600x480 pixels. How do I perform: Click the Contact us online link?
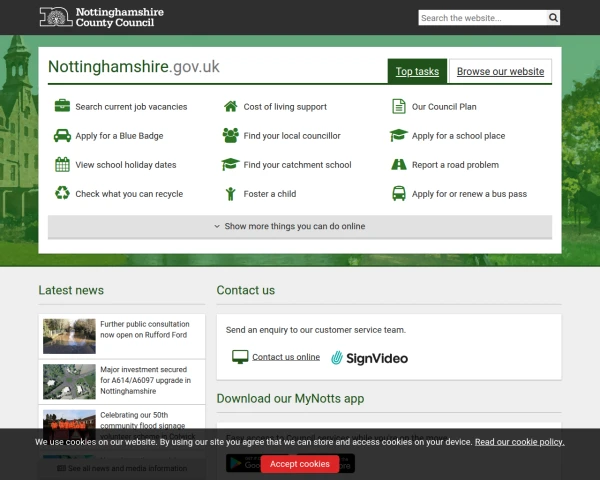(286, 357)
